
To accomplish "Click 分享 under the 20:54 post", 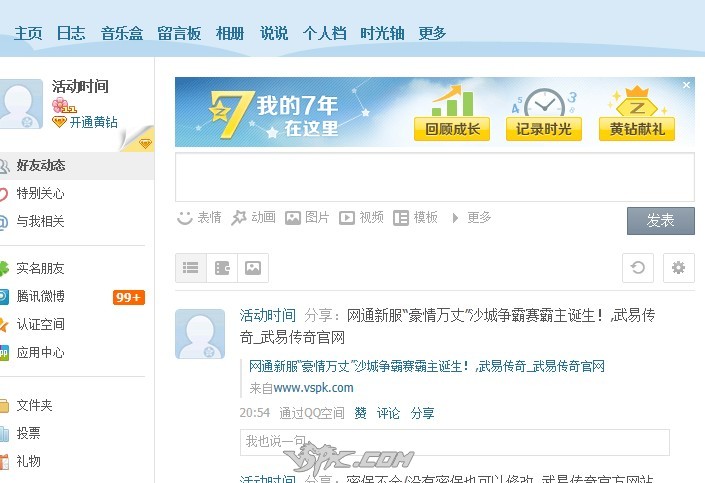I will (422, 413).
